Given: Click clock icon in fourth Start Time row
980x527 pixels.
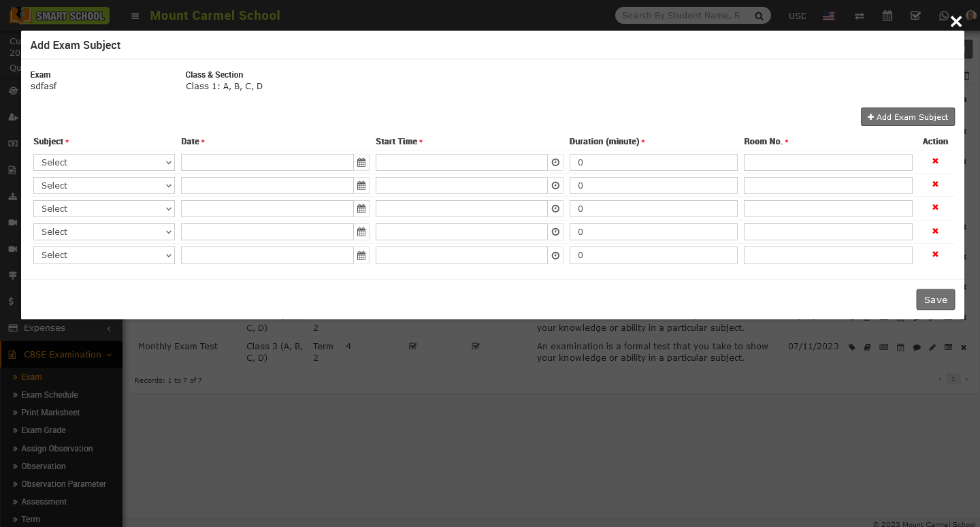Looking at the screenshot, I should (x=555, y=232).
